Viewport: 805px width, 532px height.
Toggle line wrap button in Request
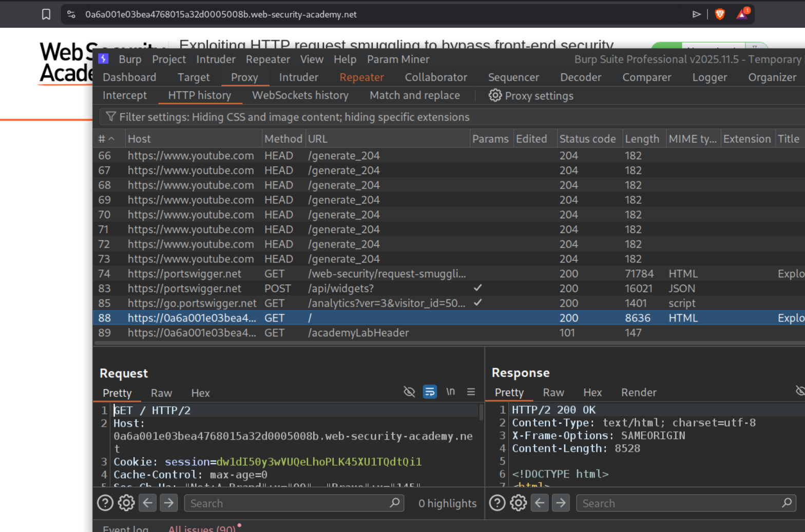tap(430, 392)
